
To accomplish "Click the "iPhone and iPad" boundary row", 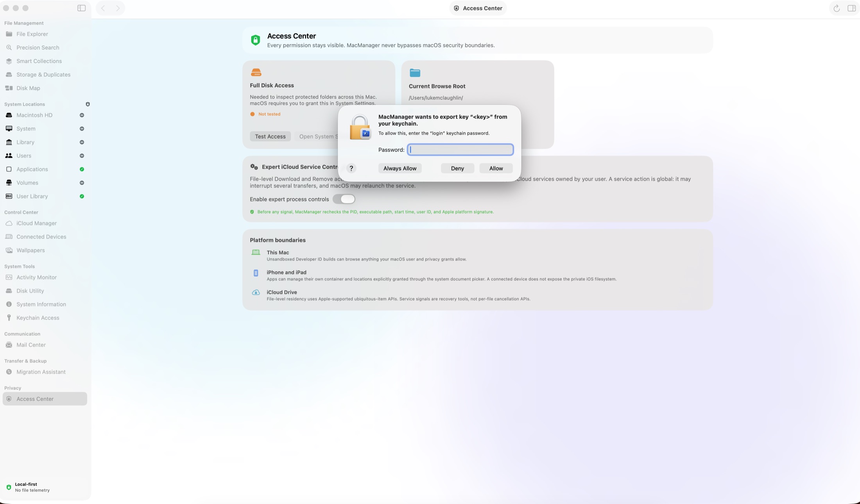I will pos(434,275).
